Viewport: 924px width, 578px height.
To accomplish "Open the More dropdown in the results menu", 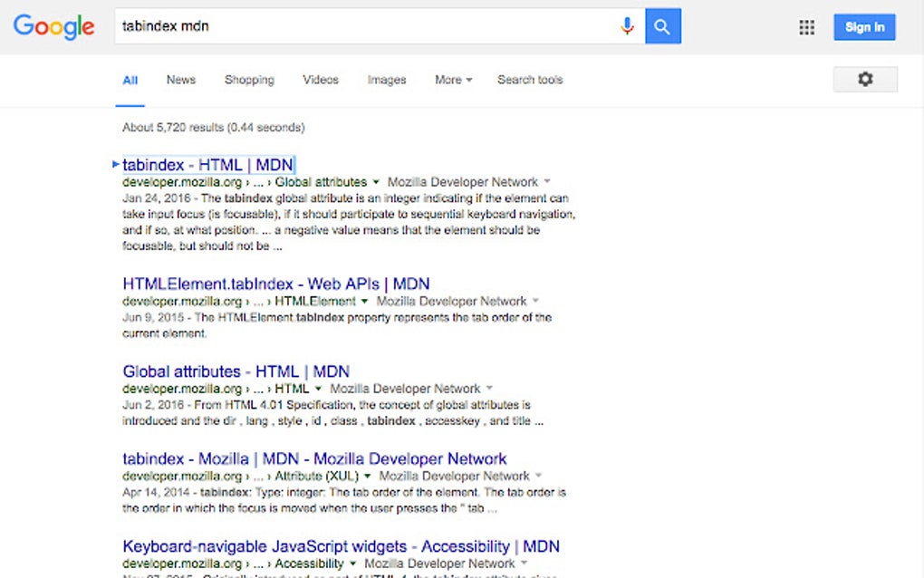I will point(452,80).
